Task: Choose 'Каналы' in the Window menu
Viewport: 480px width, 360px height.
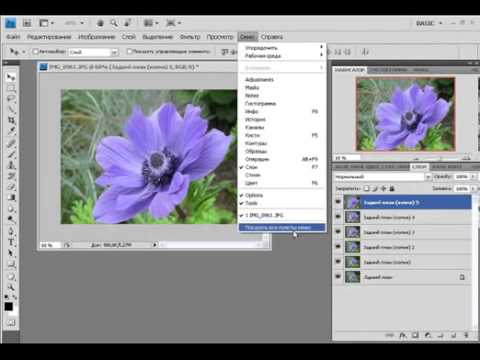Action: [281, 127]
